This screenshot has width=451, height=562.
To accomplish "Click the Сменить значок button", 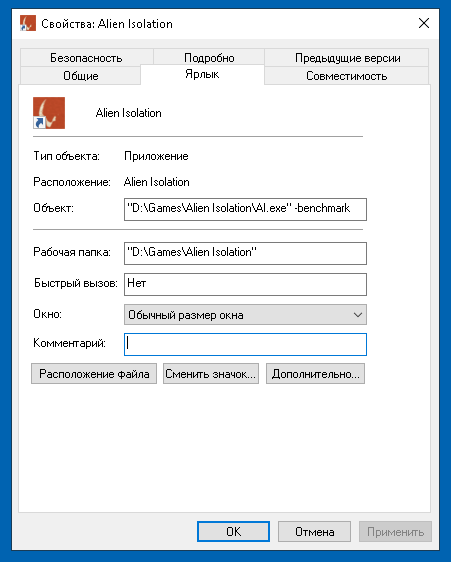I will click(211, 374).
